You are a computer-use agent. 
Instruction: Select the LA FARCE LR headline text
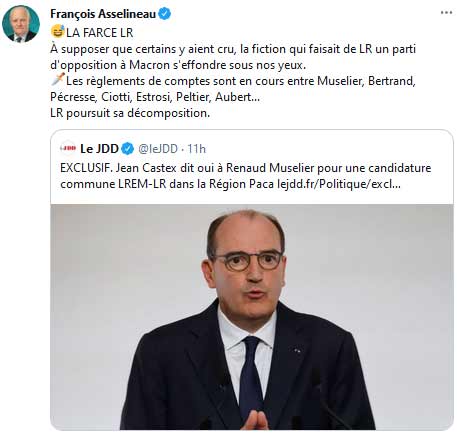click(100, 33)
